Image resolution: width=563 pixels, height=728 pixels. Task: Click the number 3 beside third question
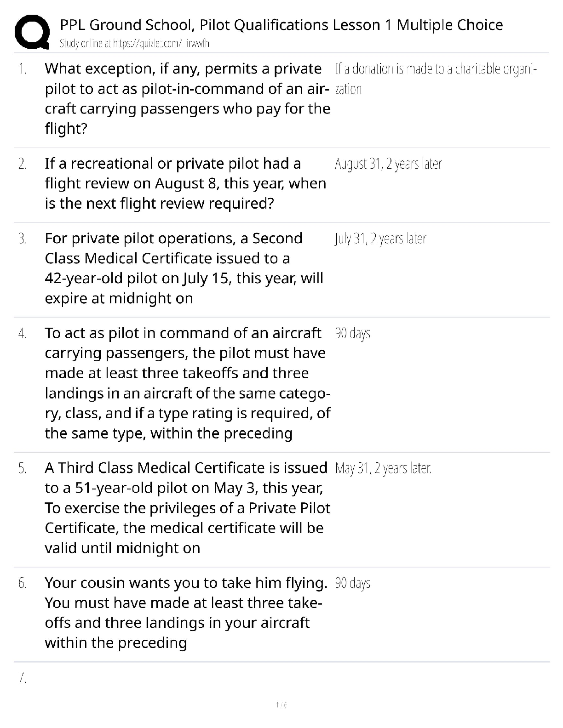(23, 239)
